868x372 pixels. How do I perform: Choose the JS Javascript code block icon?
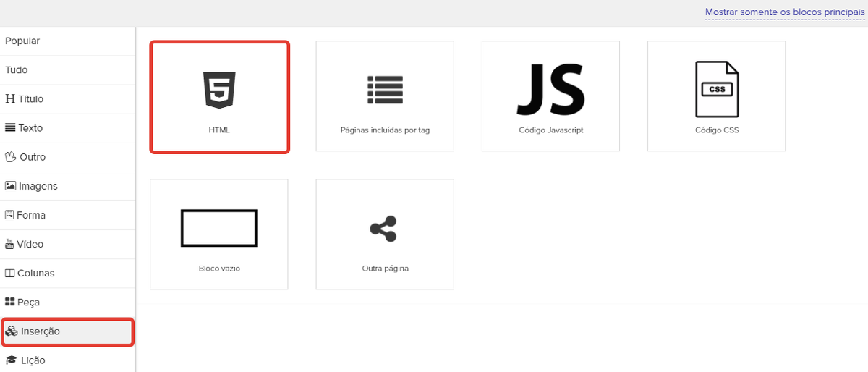click(x=550, y=90)
